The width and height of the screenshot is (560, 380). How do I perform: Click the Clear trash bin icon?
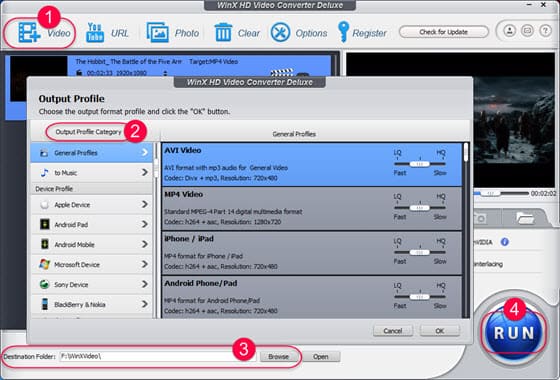(x=223, y=32)
